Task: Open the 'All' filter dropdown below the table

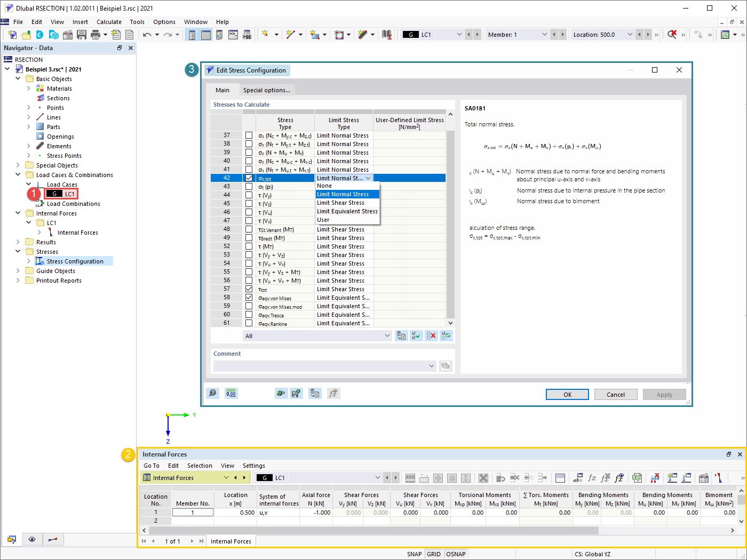Action: tap(387, 336)
